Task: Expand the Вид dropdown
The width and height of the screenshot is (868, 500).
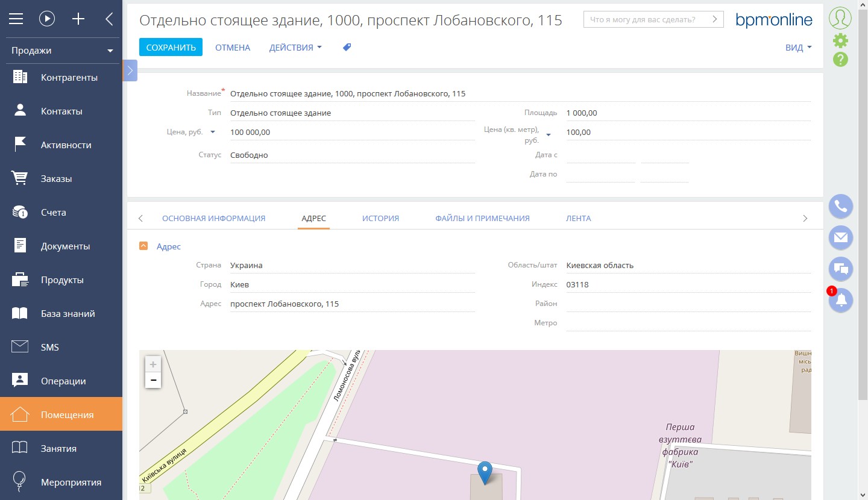Action: [x=798, y=48]
